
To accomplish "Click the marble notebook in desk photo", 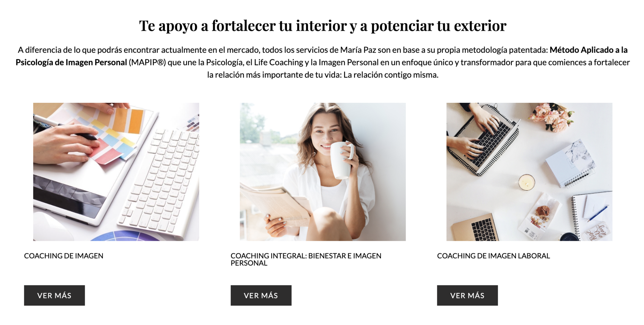I will click(x=570, y=163).
